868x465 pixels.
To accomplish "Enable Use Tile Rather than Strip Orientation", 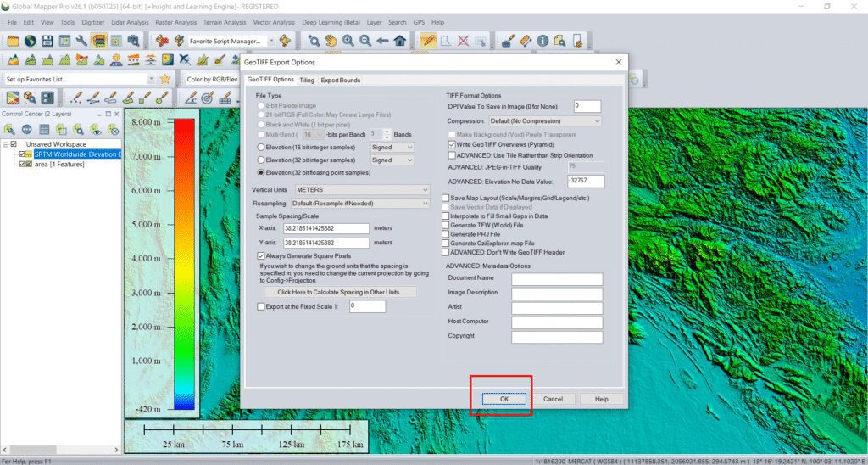I will click(452, 156).
